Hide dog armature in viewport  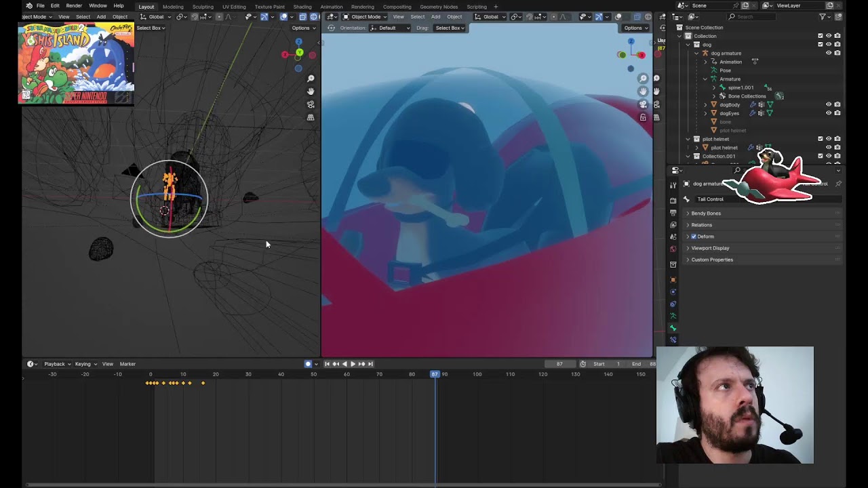(x=829, y=53)
